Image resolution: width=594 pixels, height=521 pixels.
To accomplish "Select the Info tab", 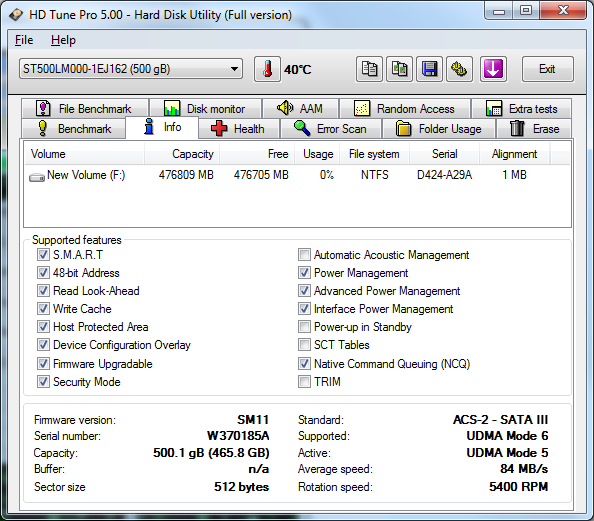I will click(162, 127).
